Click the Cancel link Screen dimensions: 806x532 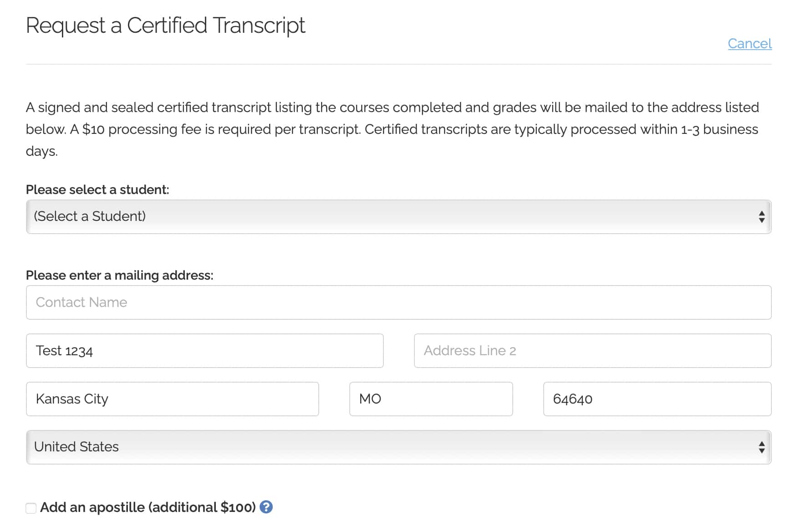pos(750,44)
